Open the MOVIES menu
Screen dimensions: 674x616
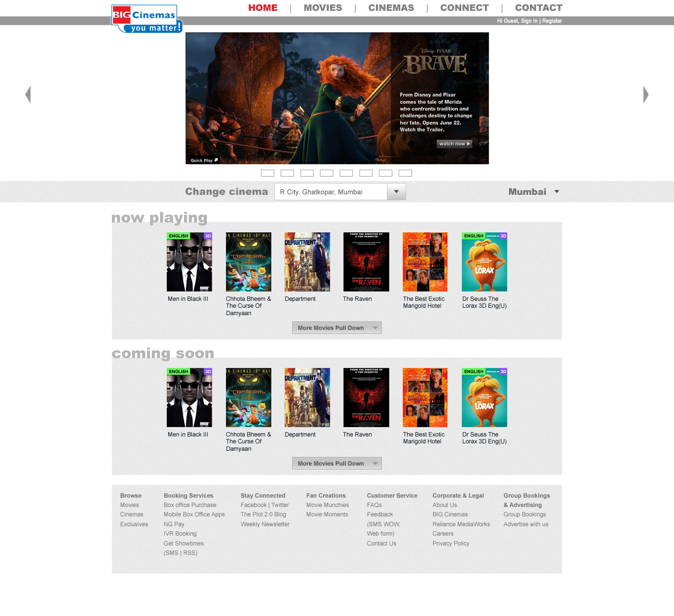[323, 8]
